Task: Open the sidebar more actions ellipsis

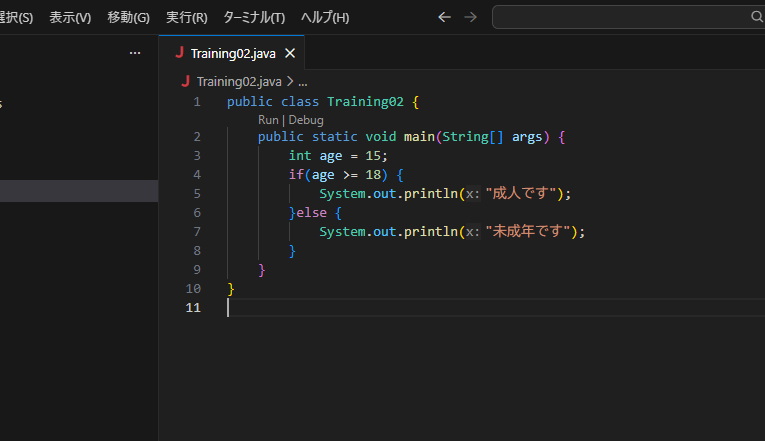Action: (135, 53)
